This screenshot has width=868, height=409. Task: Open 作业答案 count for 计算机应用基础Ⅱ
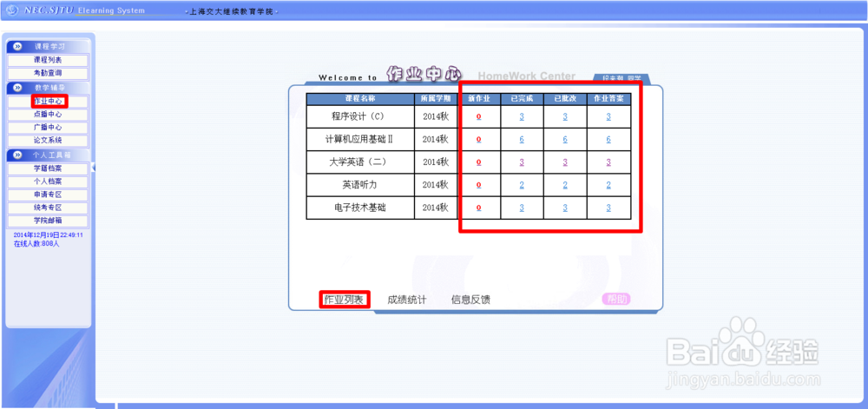pos(608,140)
